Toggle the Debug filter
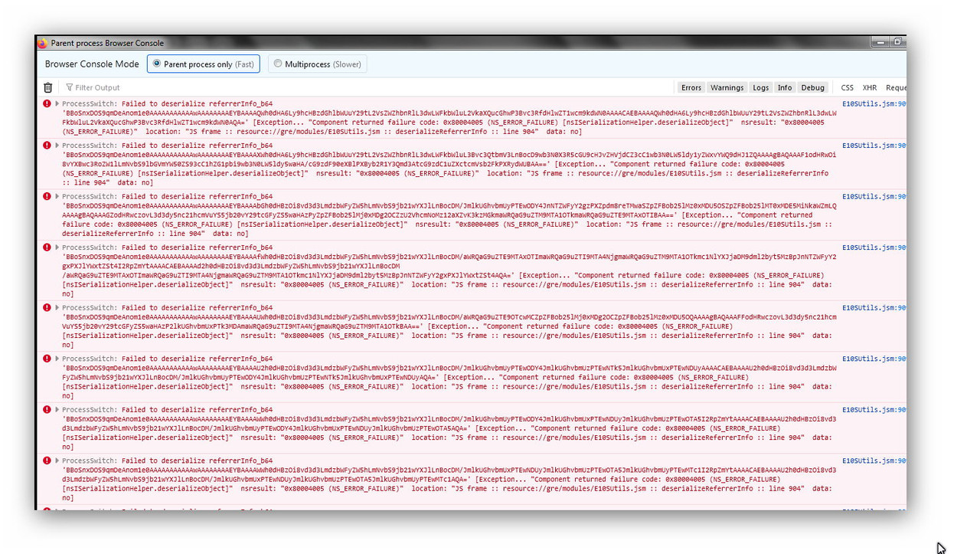The height and width of the screenshot is (554, 980). pyautogui.click(x=813, y=87)
